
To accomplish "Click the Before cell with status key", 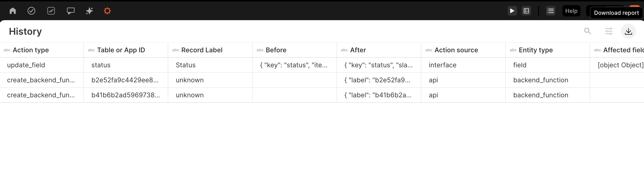I will tap(293, 65).
